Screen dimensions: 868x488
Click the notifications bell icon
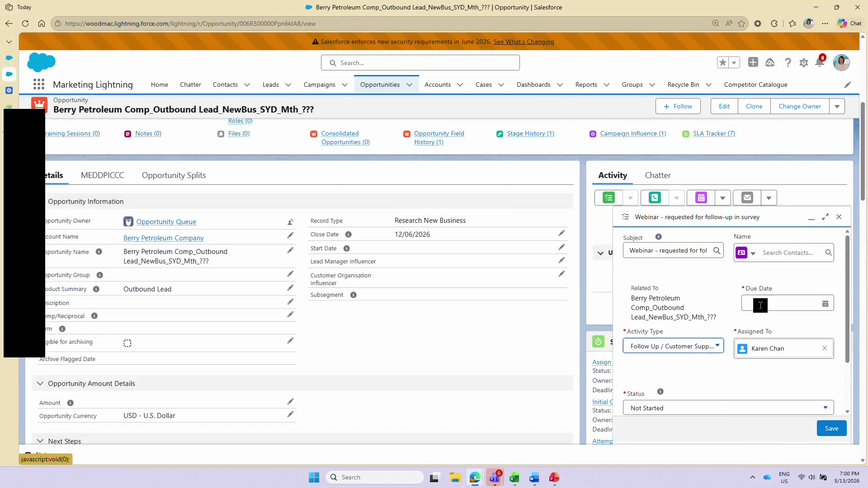coord(819,63)
